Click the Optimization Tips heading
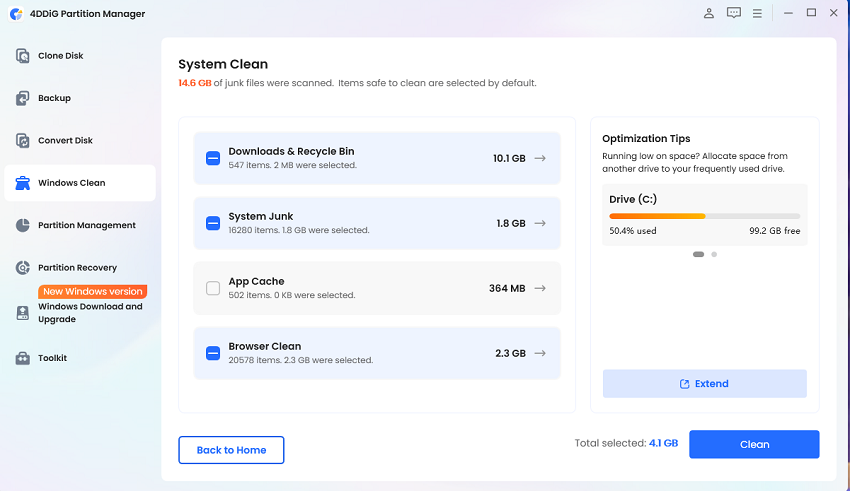This screenshot has height=491, width=850. tap(646, 139)
